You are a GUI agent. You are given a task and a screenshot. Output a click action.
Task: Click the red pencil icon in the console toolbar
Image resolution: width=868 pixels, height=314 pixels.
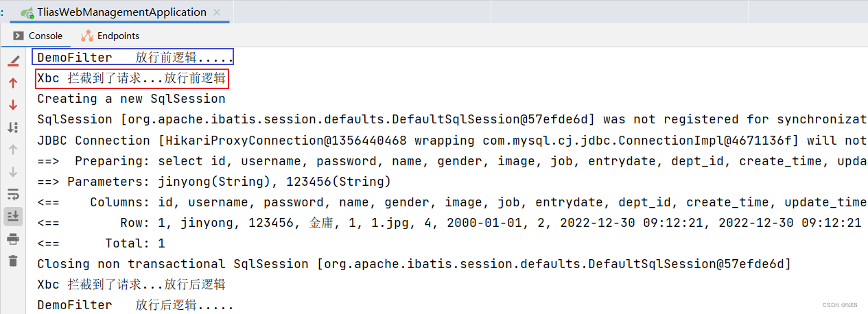click(x=13, y=62)
